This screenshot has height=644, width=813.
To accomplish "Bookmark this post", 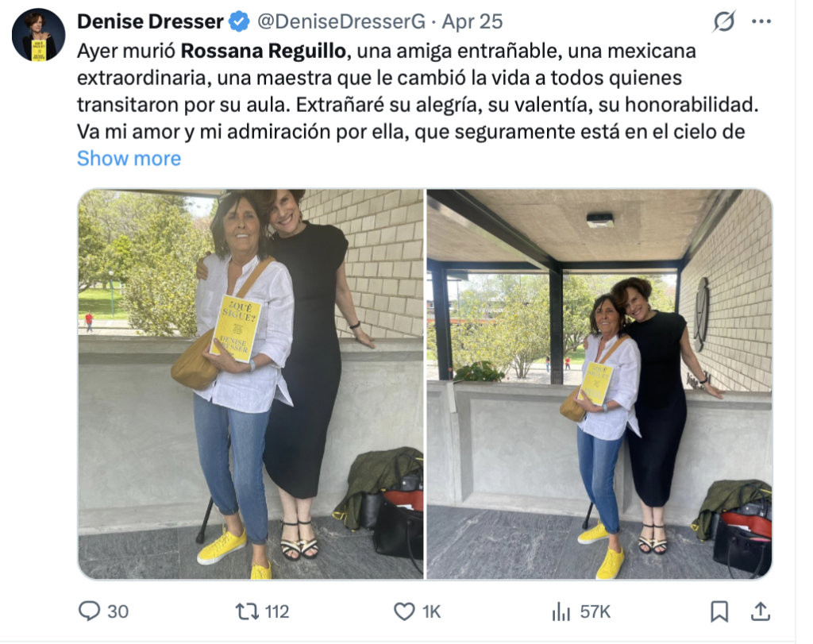I will [x=719, y=612].
